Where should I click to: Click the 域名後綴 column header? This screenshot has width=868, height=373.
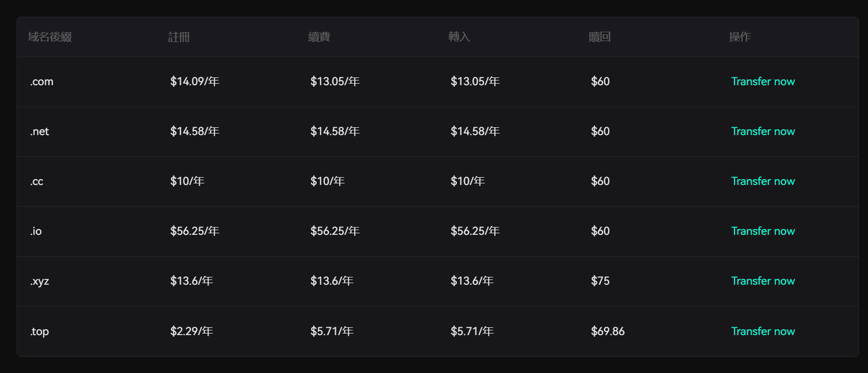tap(50, 37)
